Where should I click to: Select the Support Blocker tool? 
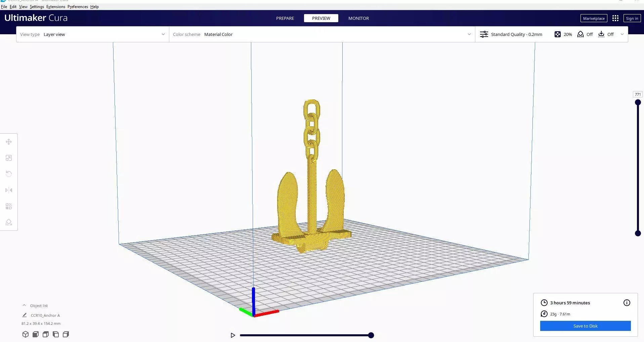coord(9,222)
